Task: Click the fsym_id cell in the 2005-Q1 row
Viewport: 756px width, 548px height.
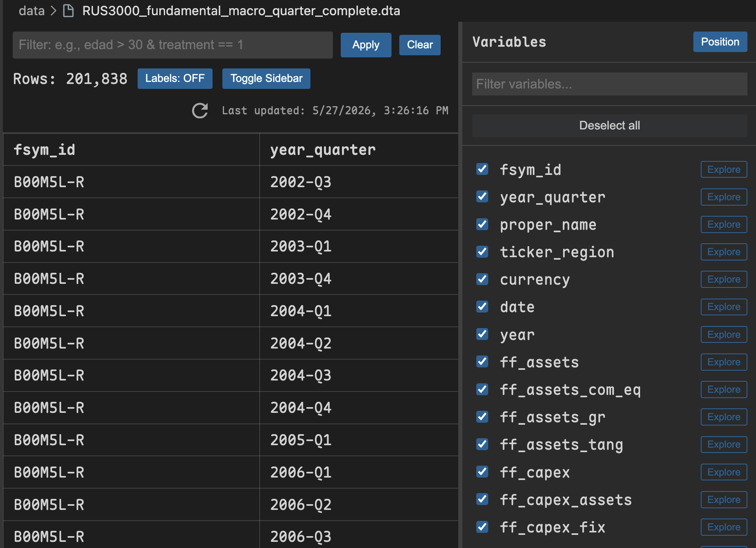Action: (x=131, y=440)
